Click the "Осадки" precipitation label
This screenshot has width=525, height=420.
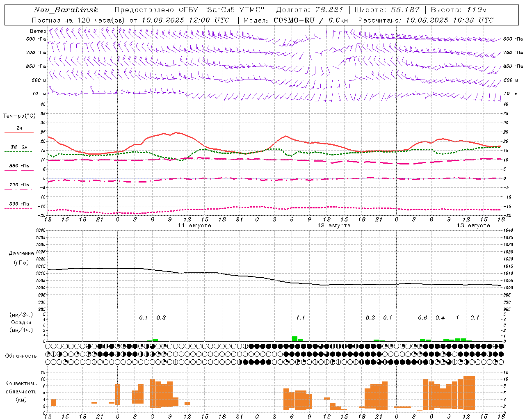(21, 322)
